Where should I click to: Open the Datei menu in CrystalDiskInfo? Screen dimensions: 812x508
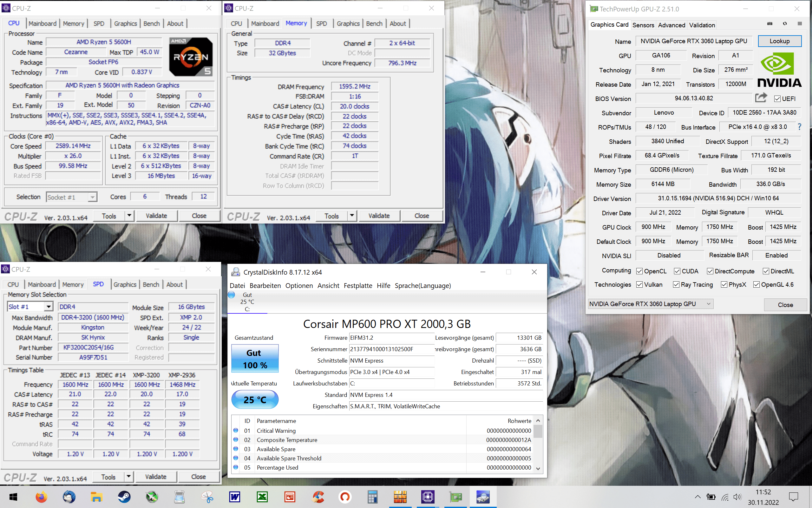point(237,285)
